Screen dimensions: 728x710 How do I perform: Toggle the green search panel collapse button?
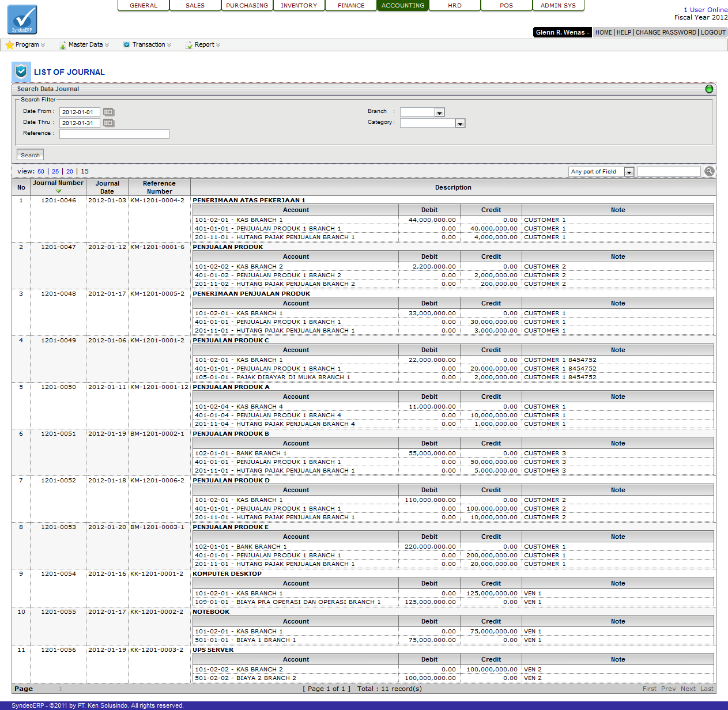click(x=709, y=89)
